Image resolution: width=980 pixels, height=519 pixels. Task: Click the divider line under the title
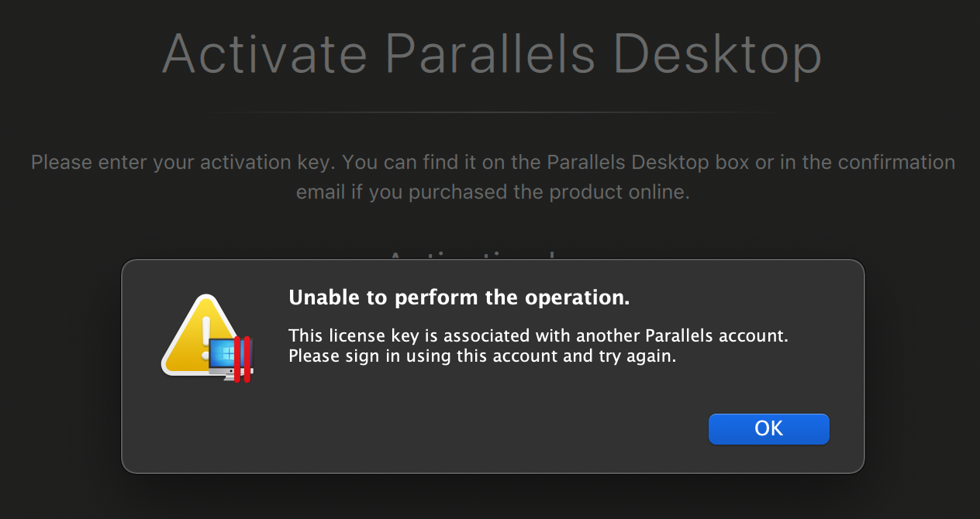490,113
